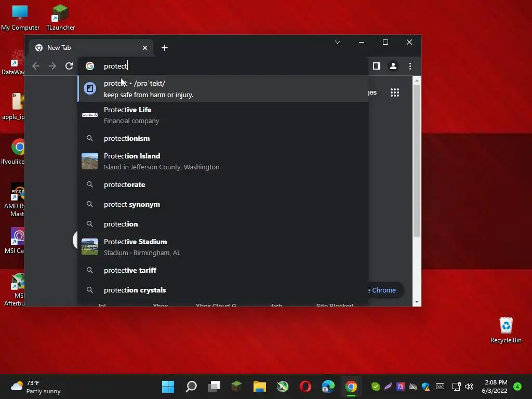Open the Windows Start menu
This screenshot has height=399, width=532.
168,387
